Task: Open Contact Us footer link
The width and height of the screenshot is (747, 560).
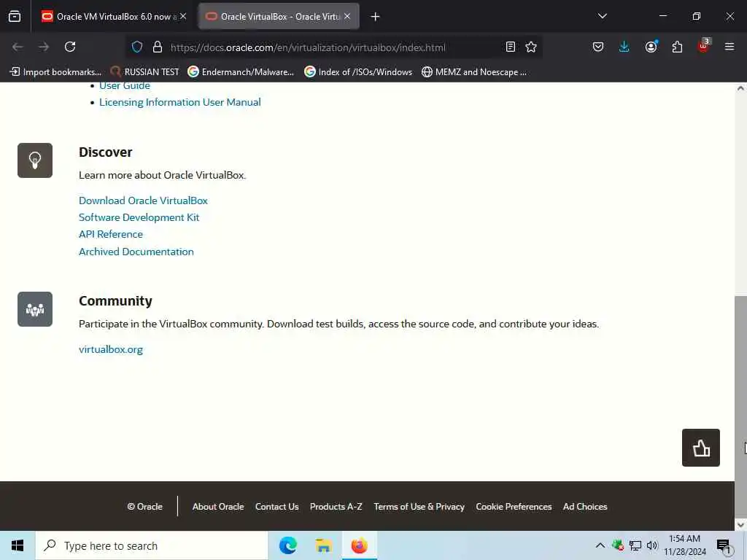Action: point(276,507)
